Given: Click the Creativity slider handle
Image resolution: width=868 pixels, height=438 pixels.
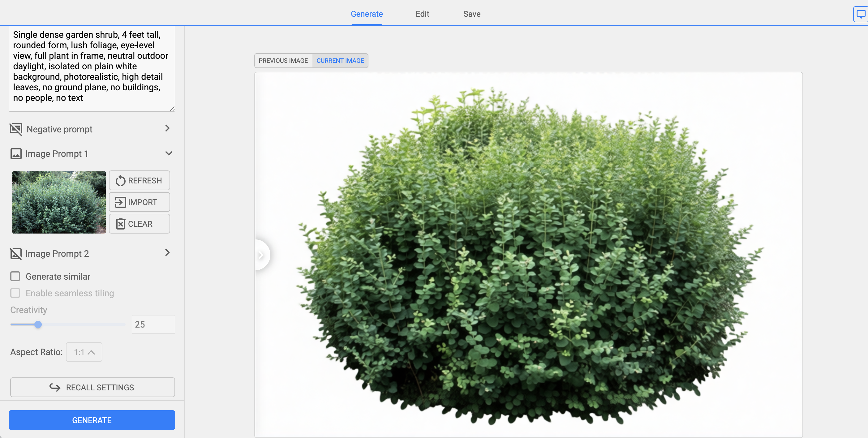Looking at the screenshot, I should [38, 324].
